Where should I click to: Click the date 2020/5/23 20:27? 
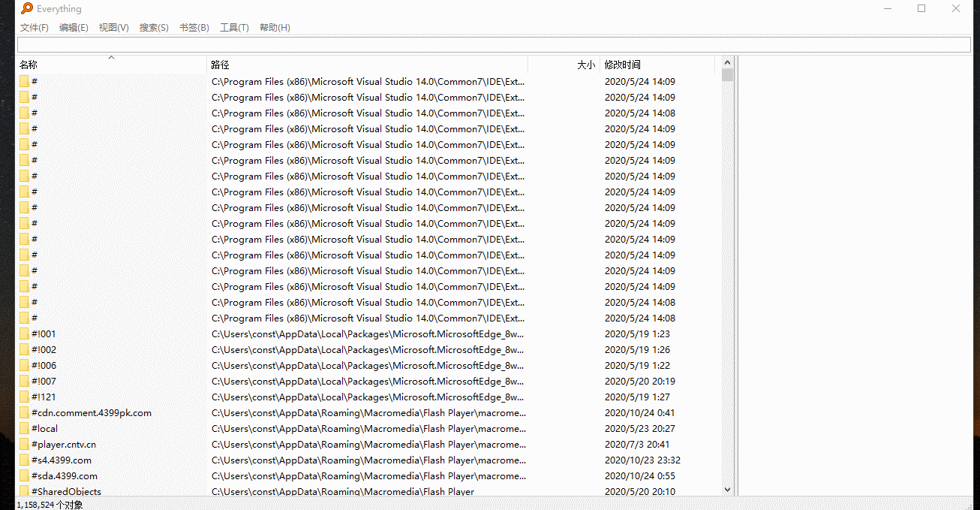(640, 429)
